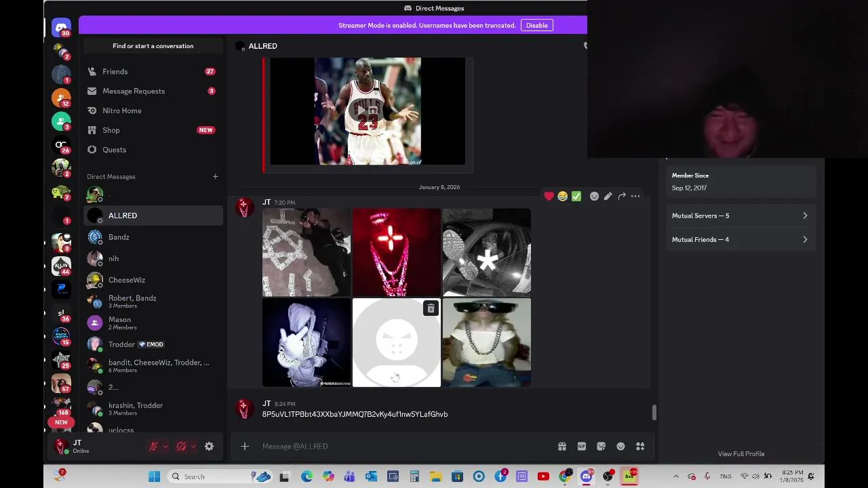Viewport: 868px width, 488px height.
Task: Open the server icon with 26 badge
Action: coord(61,145)
